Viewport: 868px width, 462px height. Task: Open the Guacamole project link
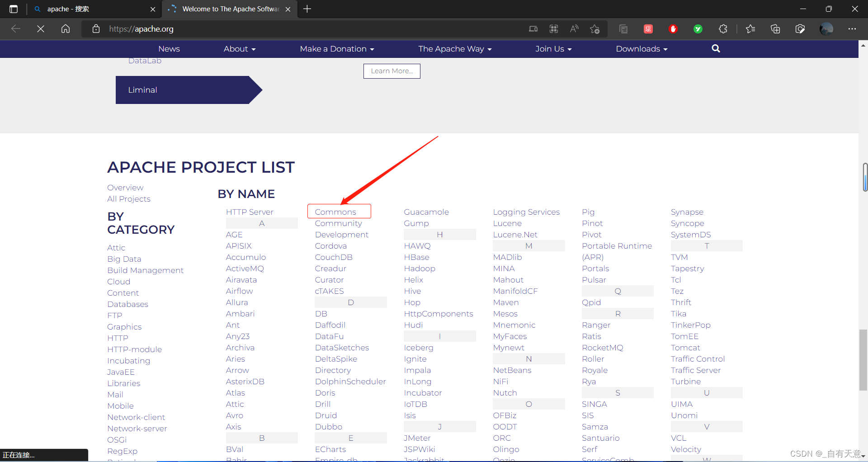[x=426, y=212]
